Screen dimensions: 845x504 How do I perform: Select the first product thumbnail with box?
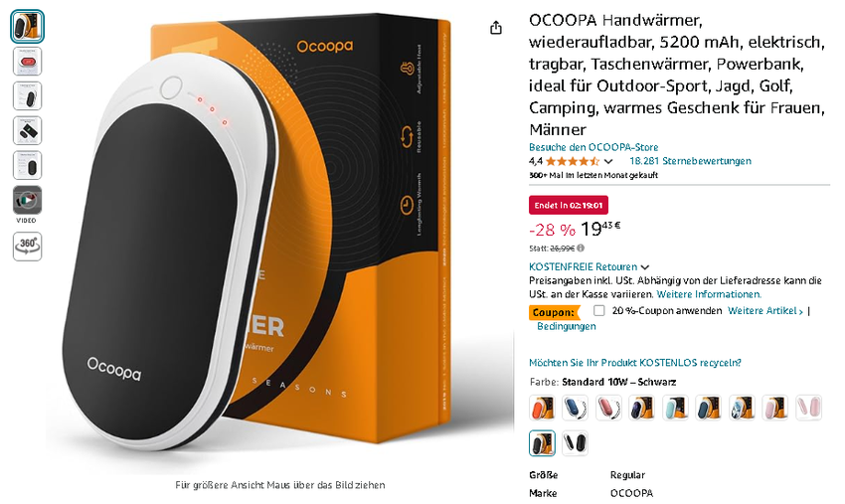[x=28, y=27]
